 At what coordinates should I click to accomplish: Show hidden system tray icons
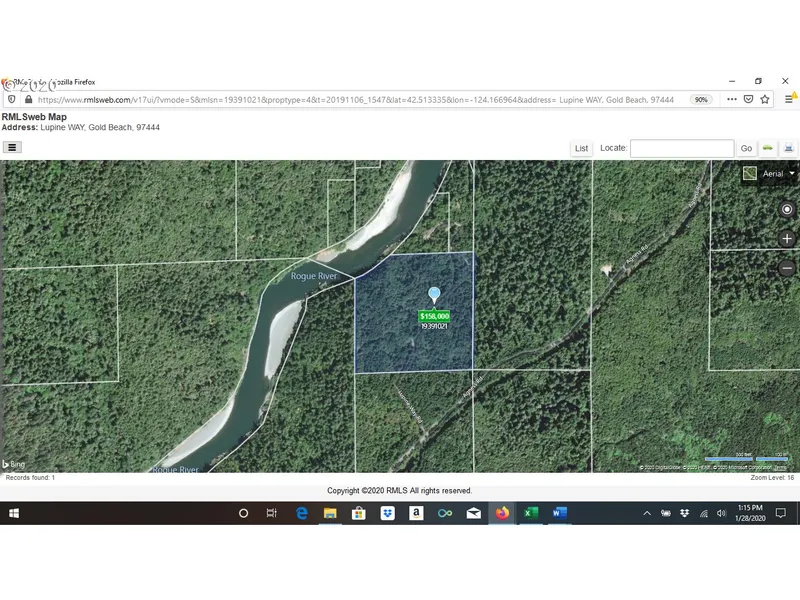pos(648,513)
